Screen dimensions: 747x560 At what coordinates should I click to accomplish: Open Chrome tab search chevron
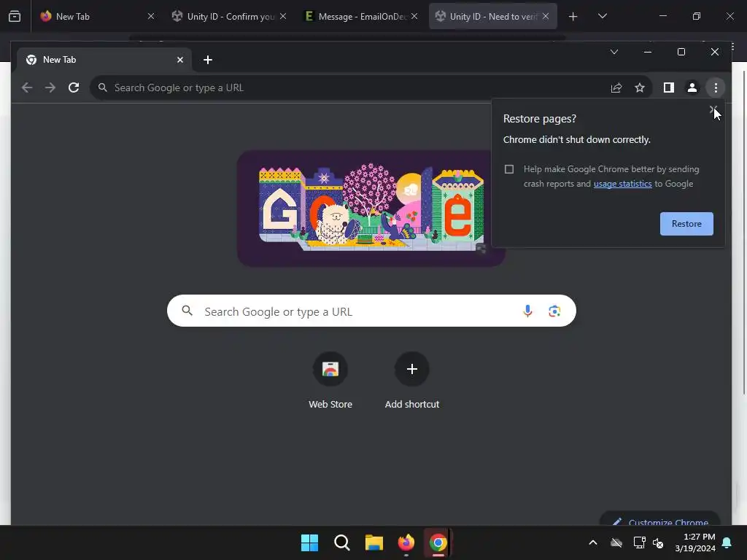614,52
